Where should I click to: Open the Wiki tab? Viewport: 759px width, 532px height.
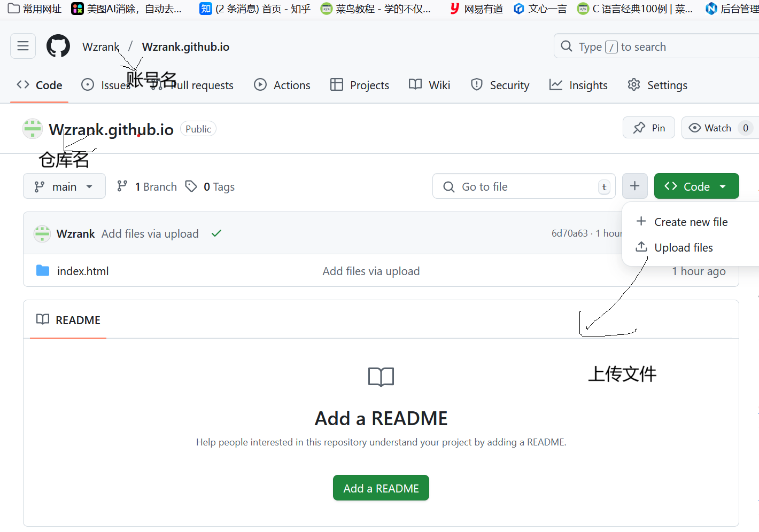pos(430,85)
